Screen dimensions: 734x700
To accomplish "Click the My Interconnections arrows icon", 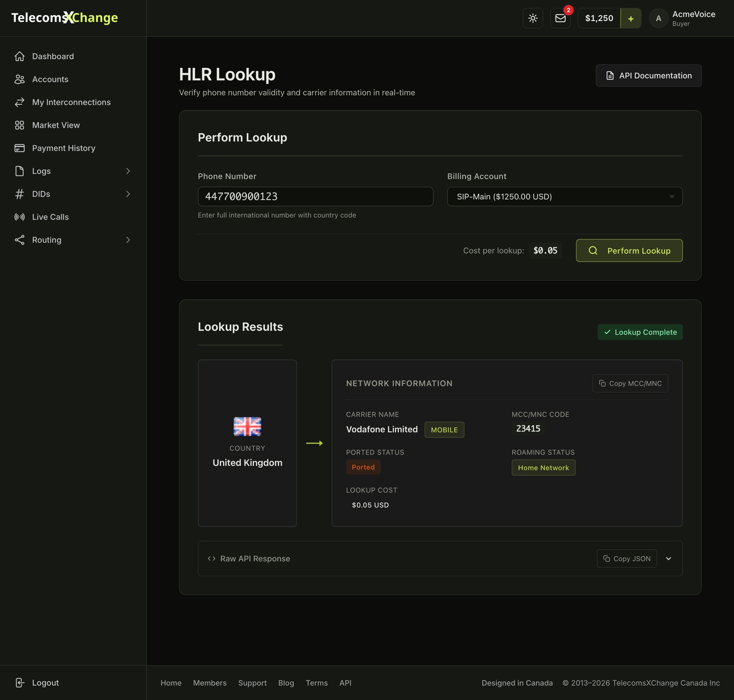I will (19, 102).
